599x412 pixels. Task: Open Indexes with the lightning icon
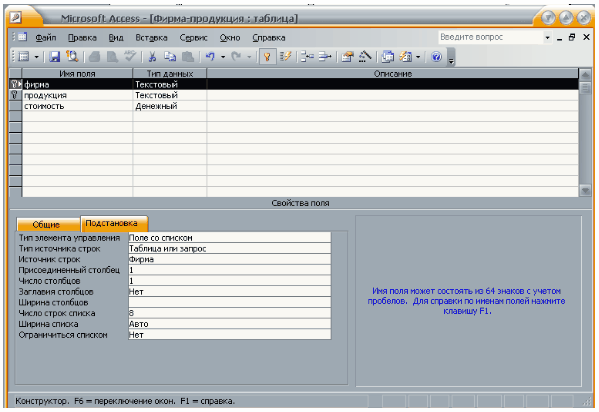tap(285, 57)
